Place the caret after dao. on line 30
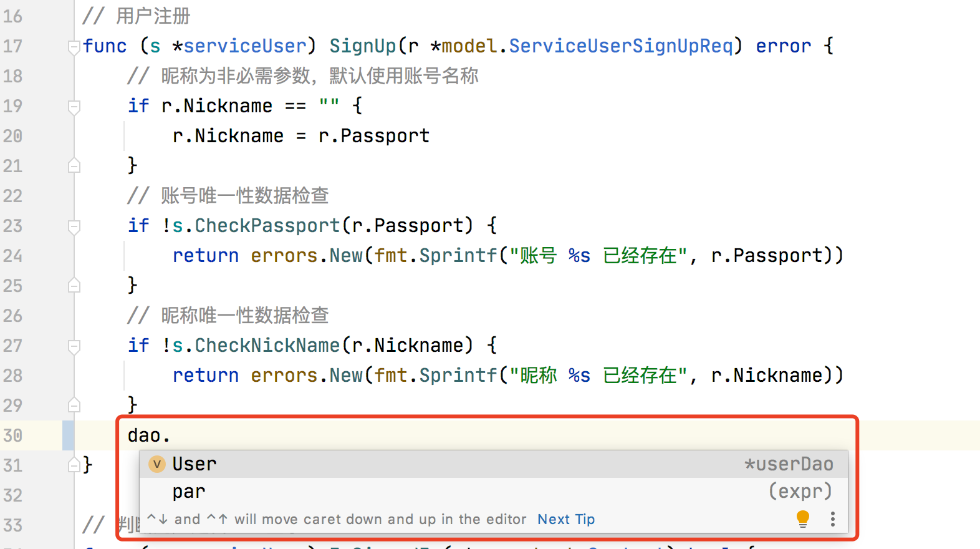 pyautogui.click(x=171, y=435)
